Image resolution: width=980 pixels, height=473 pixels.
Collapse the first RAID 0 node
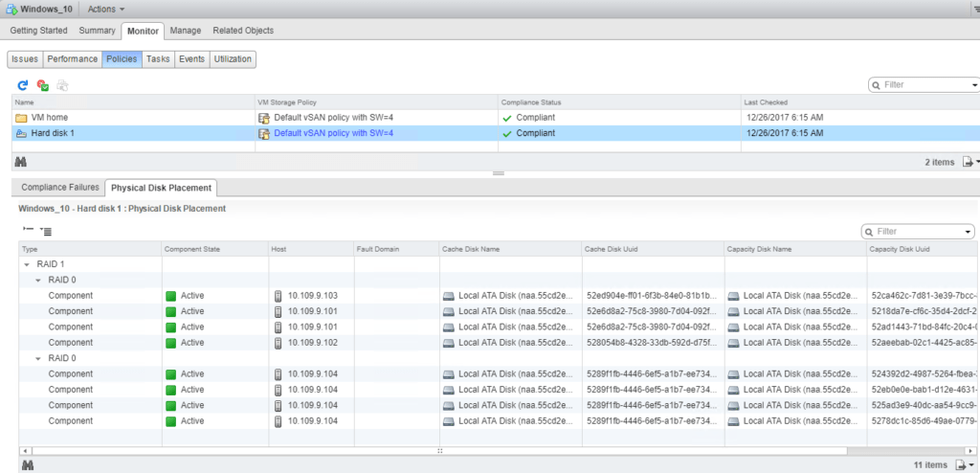(x=38, y=280)
